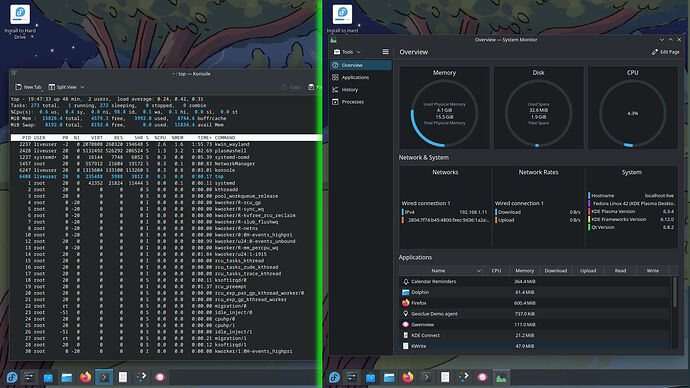690x388 pixels.
Task: Open System Settings in taskbar below System Monitor
Action: (x=352, y=377)
